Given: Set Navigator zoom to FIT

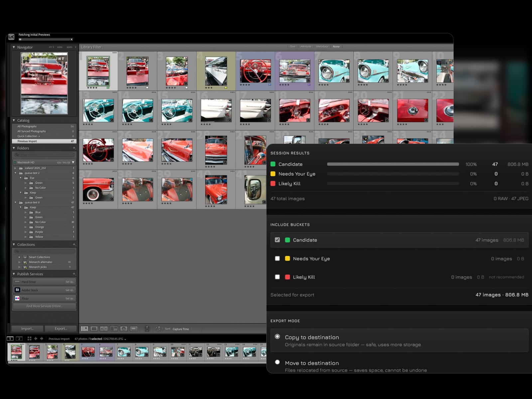Looking at the screenshot, I should 51,47.
